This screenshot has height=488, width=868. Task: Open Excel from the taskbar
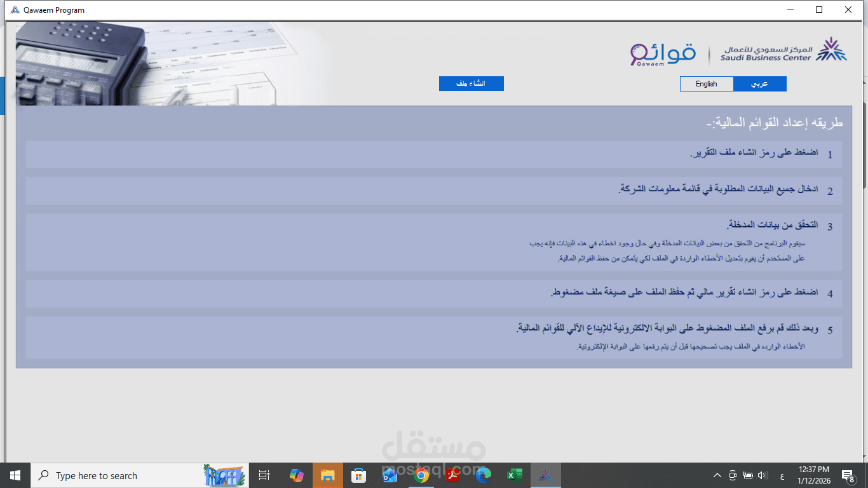515,475
